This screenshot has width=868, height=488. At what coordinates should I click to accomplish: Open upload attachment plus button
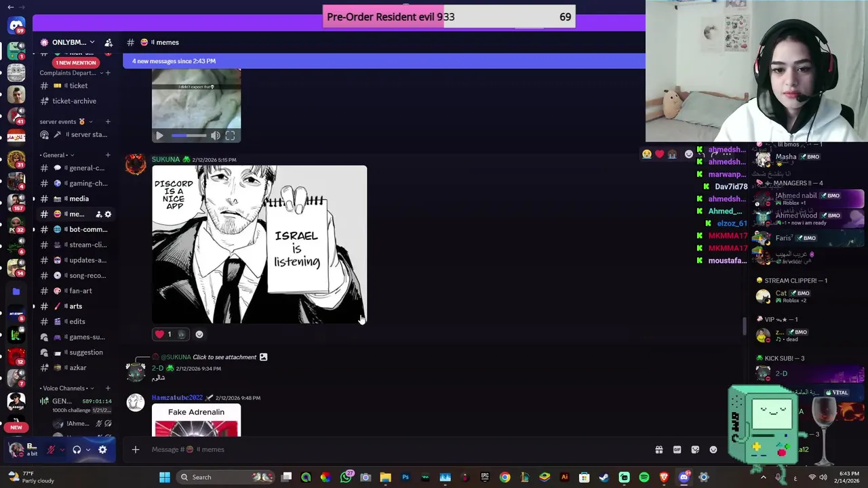(x=136, y=449)
